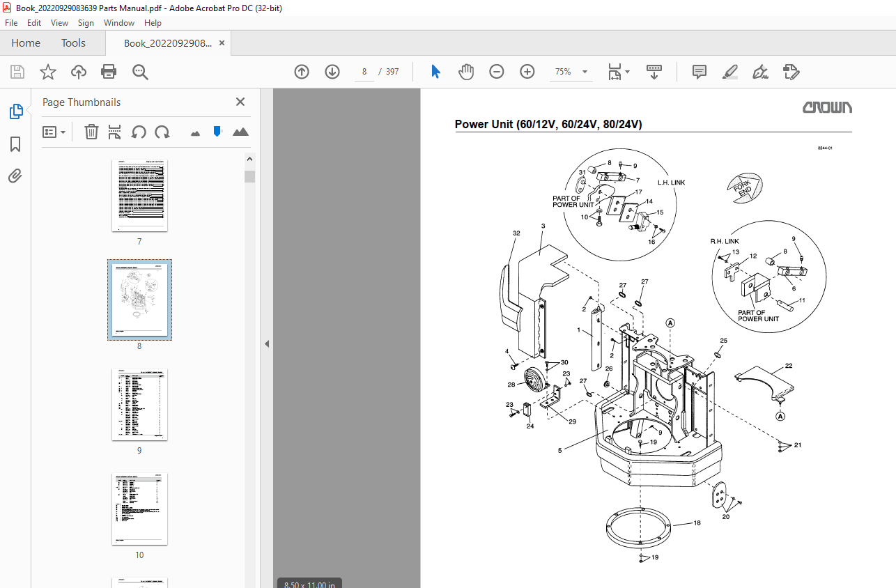This screenshot has width=896, height=588.
Task: Zoom out using the minus button
Action: point(496,72)
